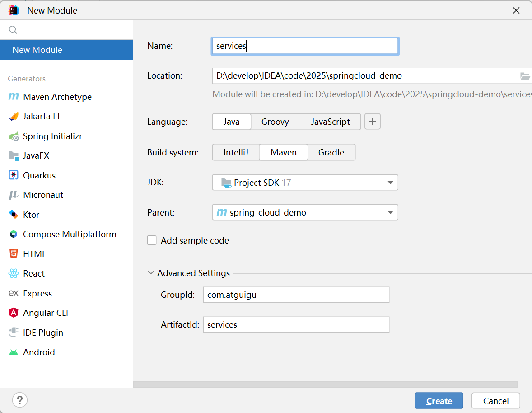Collapse the Advanced Settings section
Image resolution: width=532 pixels, height=413 pixels.
[151, 273]
